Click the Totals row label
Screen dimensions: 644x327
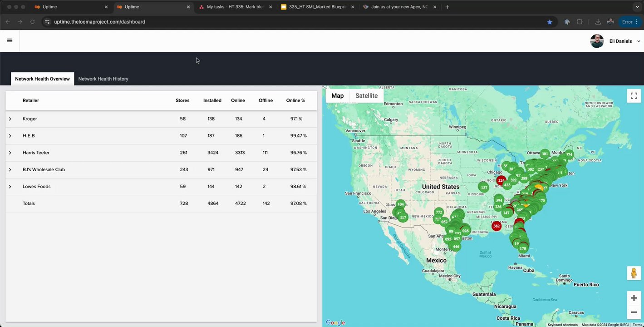coord(29,203)
